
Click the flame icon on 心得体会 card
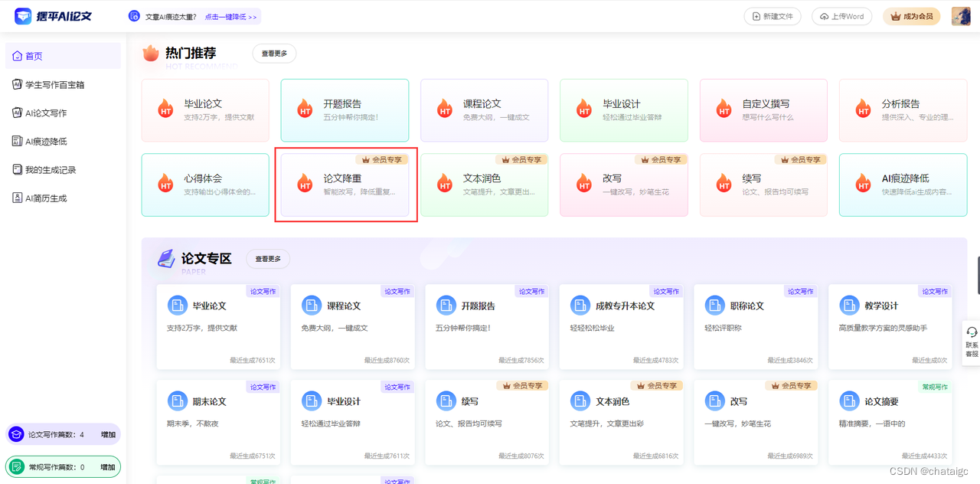click(x=165, y=183)
